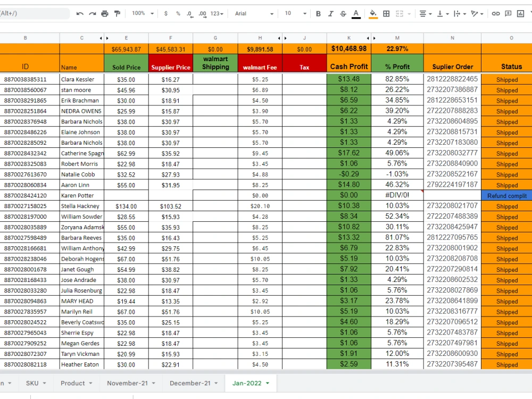
Task: Click unhide arrow on column E header
Action: coord(107,38)
